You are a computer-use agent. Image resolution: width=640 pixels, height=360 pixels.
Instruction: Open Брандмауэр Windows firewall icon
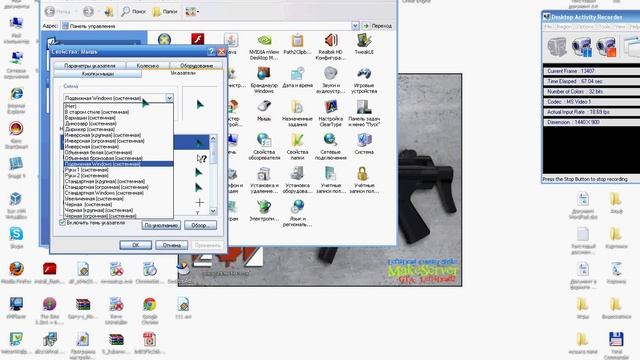[x=264, y=80]
